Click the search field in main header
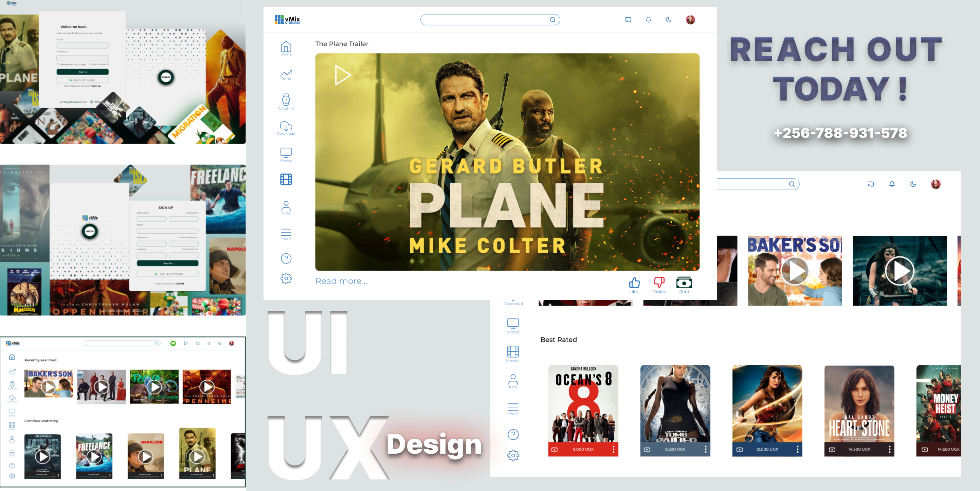The height and width of the screenshot is (491, 980). pyautogui.click(x=490, y=20)
